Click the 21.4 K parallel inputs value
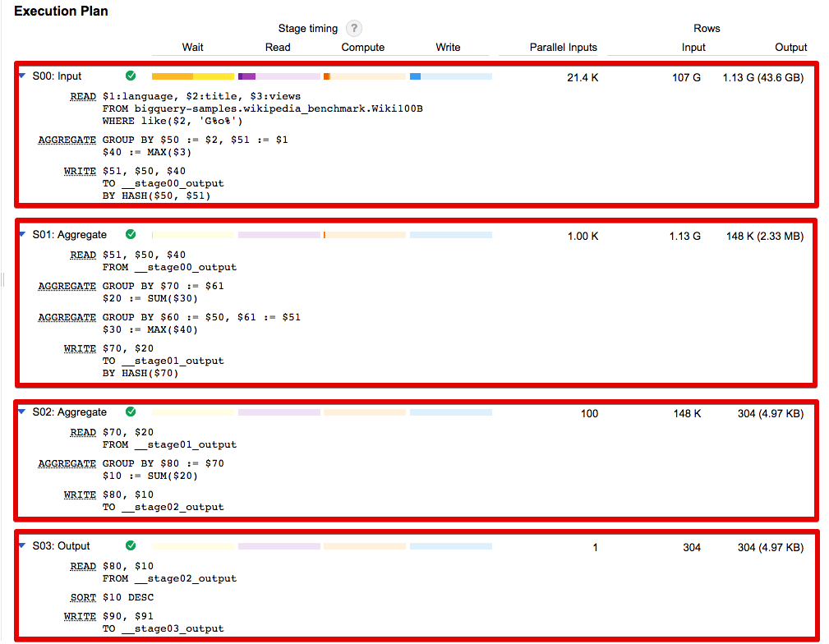 (583, 77)
